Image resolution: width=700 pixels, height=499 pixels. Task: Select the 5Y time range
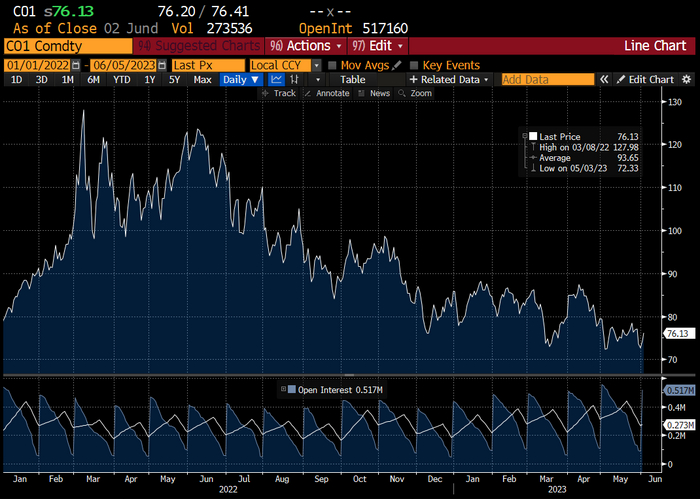click(174, 79)
